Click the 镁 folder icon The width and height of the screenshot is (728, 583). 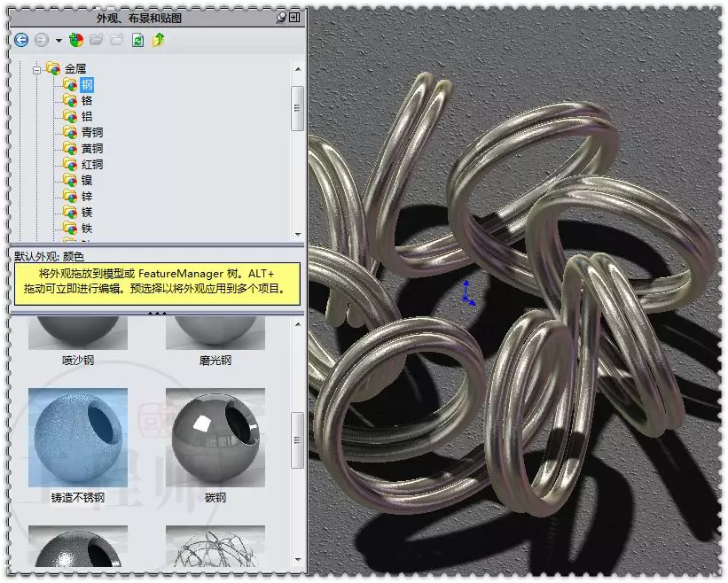pyautogui.click(x=70, y=213)
